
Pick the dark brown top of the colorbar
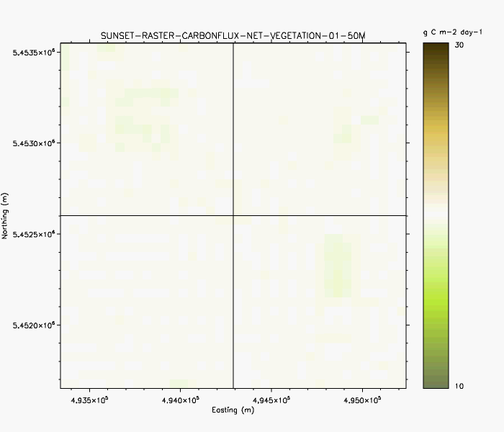[436, 50]
